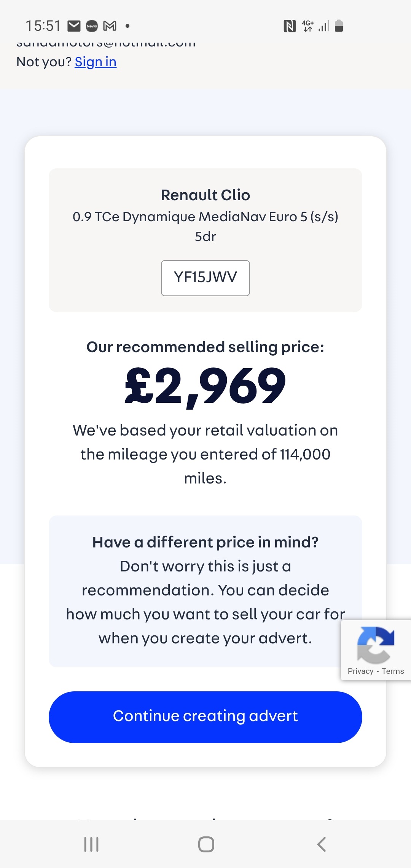Image resolution: width=411 pixels, height=868 pixels.
Task: Tap the Android home navigation icon
Action: (206, 844)
